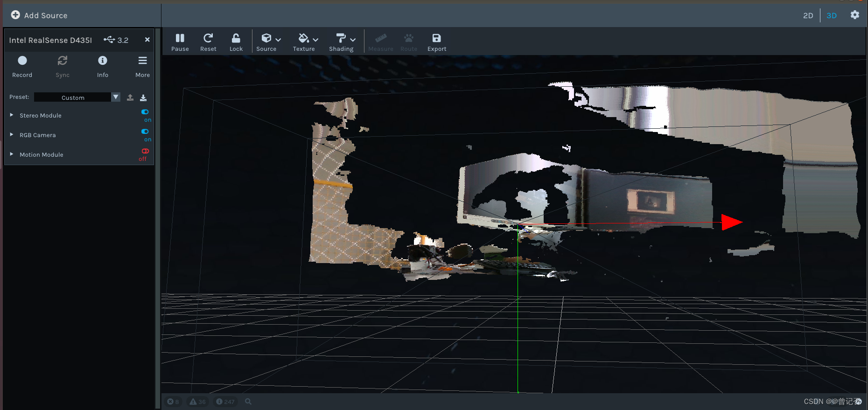Switch to 3D view
Image resolution: width=868 pixels, height=410 pixels.
pyautogui.click(x=832, y=15)
